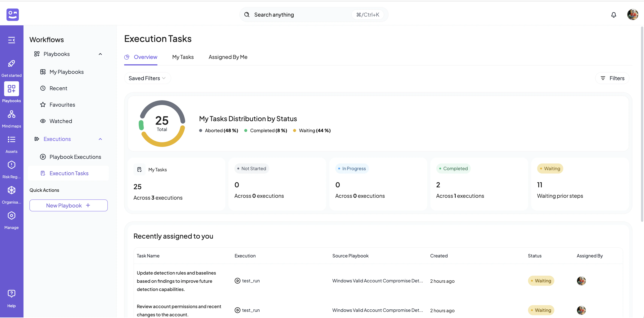Click the Get started rocket icon

[x=12, y=63]
